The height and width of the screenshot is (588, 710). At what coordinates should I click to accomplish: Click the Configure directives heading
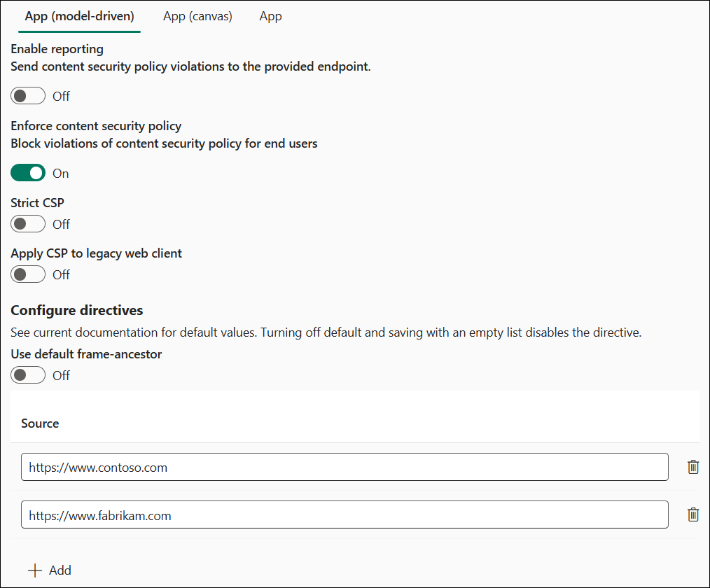77,309
